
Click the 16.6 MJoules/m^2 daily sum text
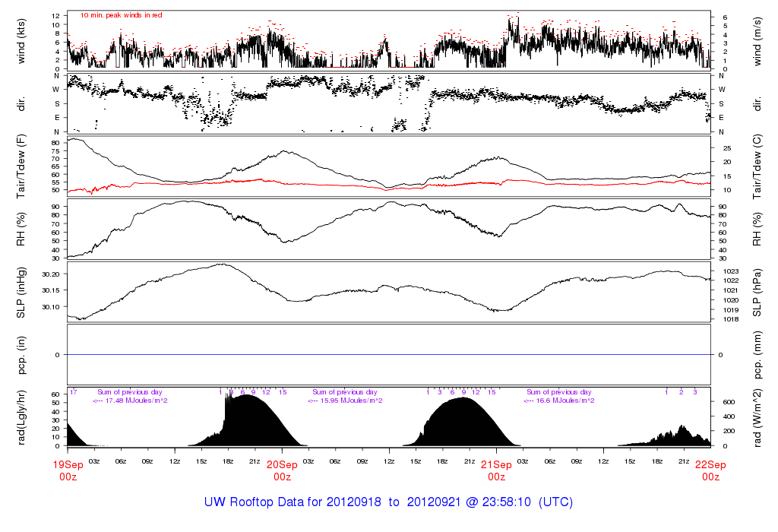[x=559, y=401]
